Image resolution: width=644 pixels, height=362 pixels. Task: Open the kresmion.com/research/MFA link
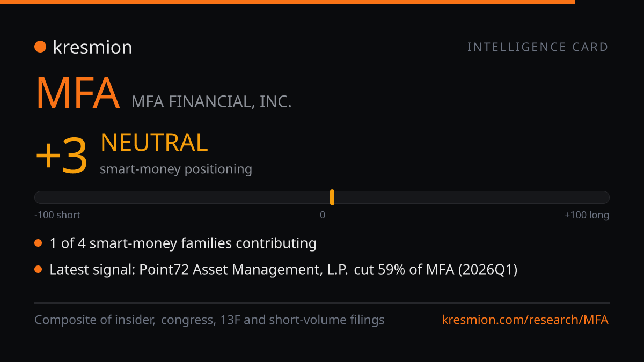click(x=525, y=320)
